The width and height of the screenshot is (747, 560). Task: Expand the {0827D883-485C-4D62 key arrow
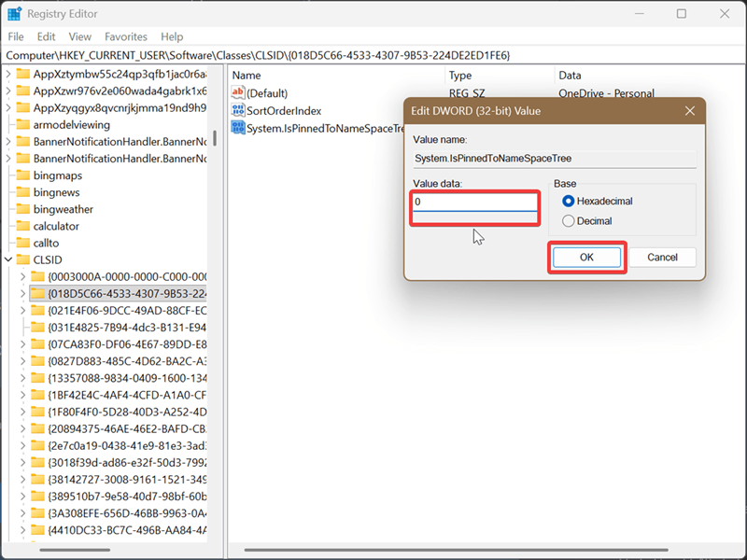(22, 361)
